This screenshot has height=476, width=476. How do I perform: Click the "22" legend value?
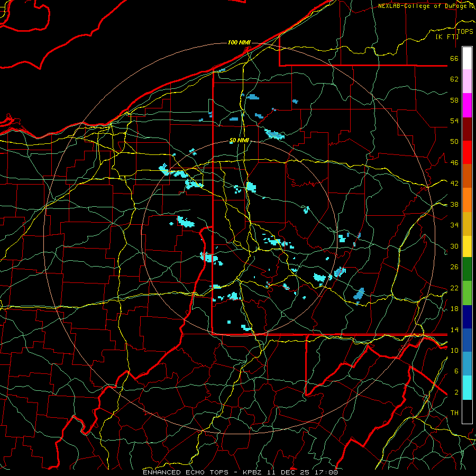pyautogui.click(x=454, y=288)
